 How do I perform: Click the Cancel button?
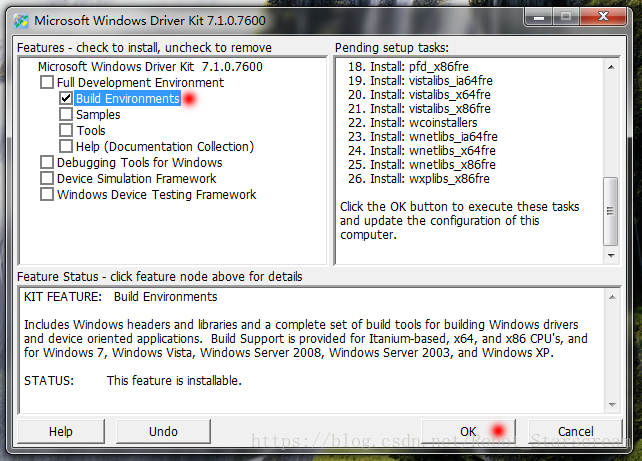click(575, 431)
